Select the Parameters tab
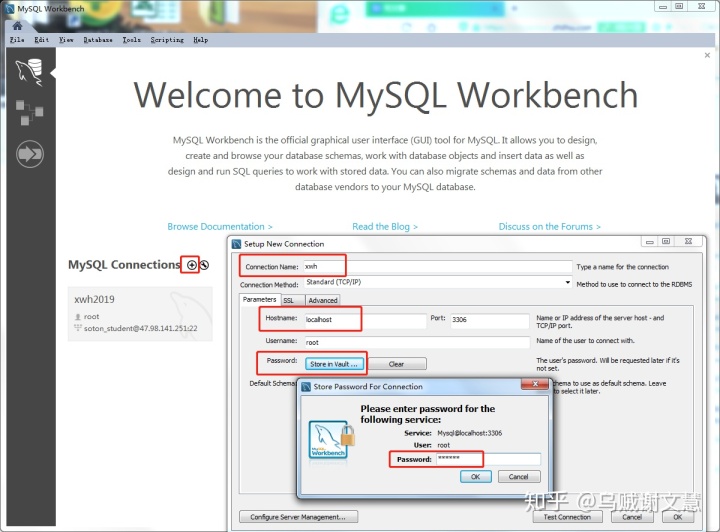Screen dimensions: 720x532 259,299
